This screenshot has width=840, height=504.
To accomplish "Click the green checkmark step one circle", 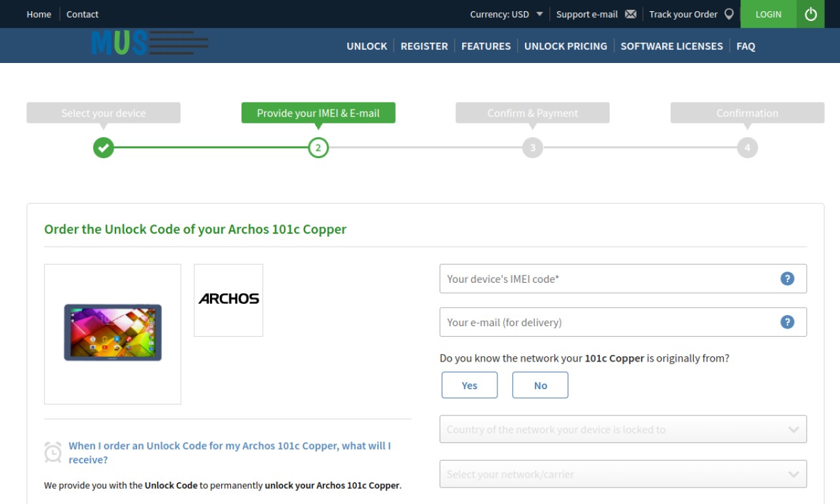I will 103,148.
